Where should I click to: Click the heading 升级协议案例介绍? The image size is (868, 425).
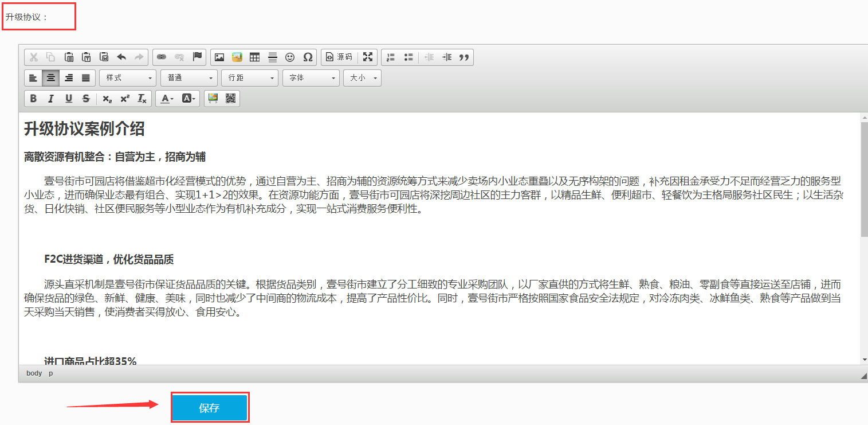pyautogui.click(x=84, y=129)
